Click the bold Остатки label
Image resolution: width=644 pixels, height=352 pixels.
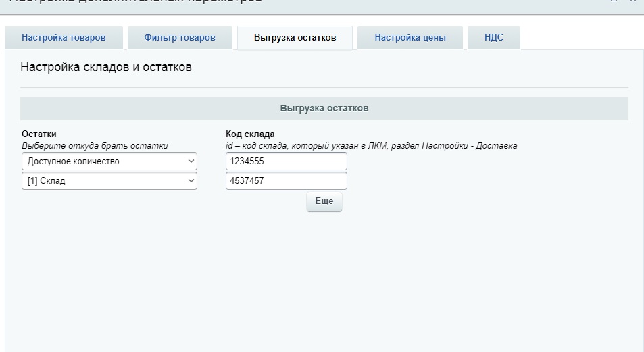pos(39,134)
